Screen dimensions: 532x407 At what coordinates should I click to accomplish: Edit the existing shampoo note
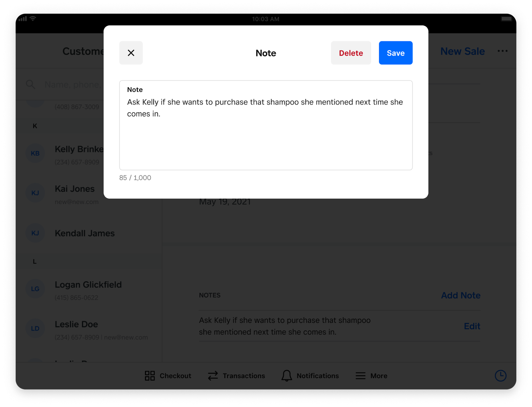472,326
